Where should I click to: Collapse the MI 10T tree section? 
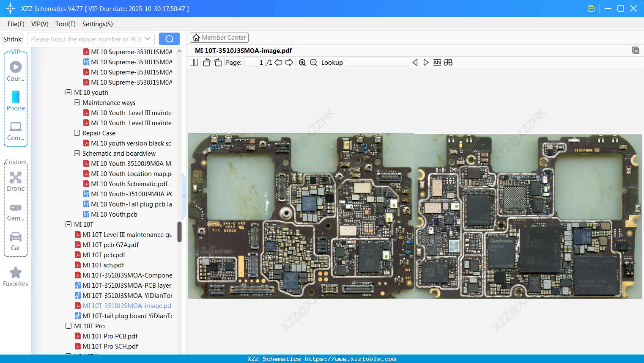pos(69,224)
